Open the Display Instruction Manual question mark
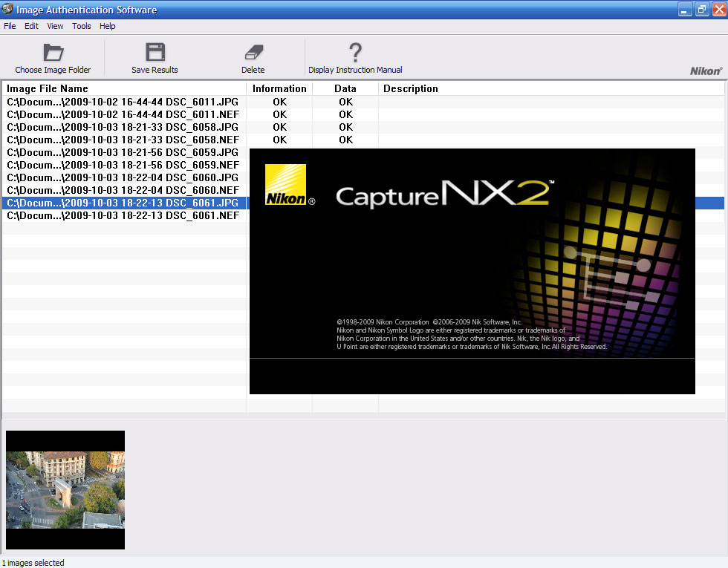Viewport: 728px width, 568px height. 355,52
